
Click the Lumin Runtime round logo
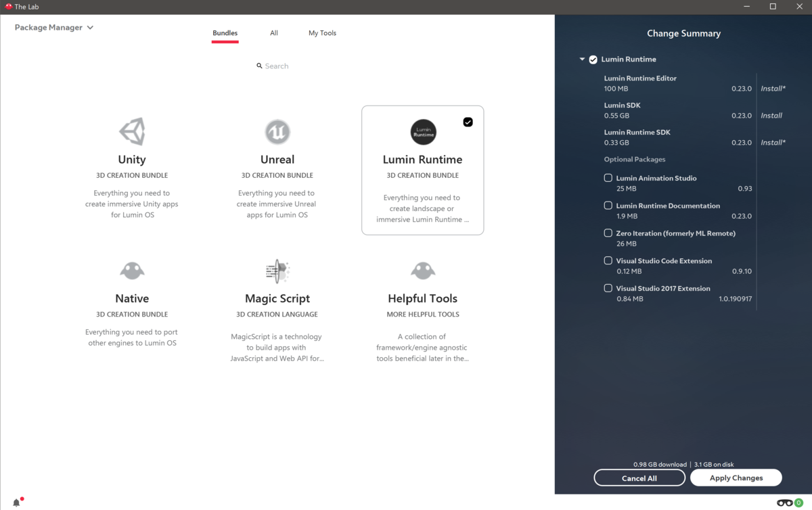coord(424,132)
